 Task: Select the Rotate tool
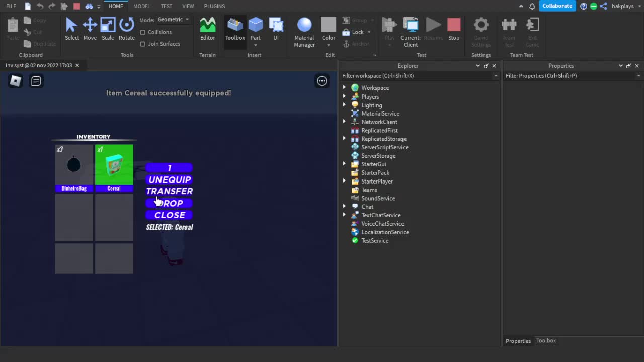126,30
